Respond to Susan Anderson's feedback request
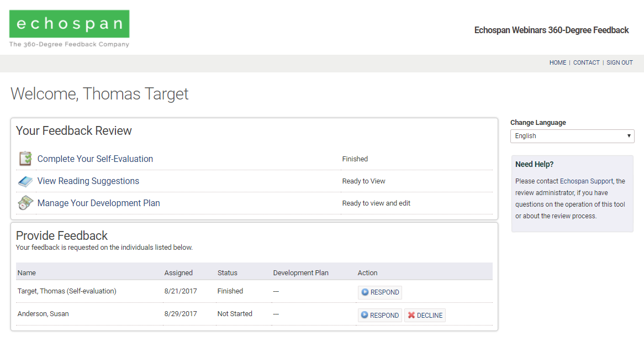644x341 pixels. 380,316
